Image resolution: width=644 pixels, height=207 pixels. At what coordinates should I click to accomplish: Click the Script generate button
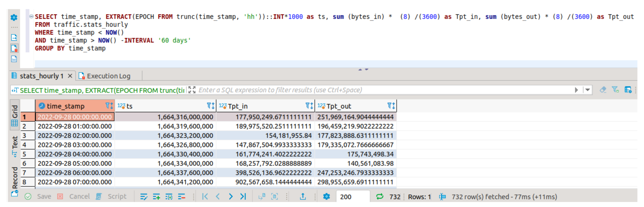(111, 197)
